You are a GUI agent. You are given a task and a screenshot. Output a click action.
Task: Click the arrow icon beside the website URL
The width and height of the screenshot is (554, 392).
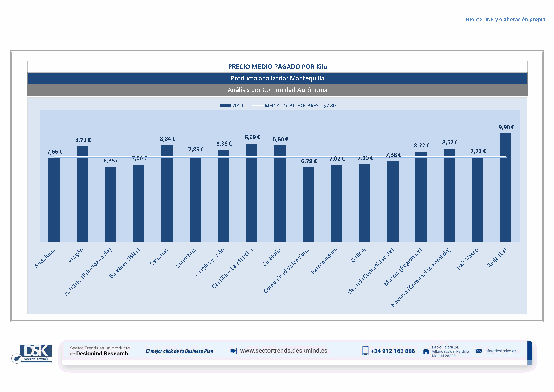(234, 351)
